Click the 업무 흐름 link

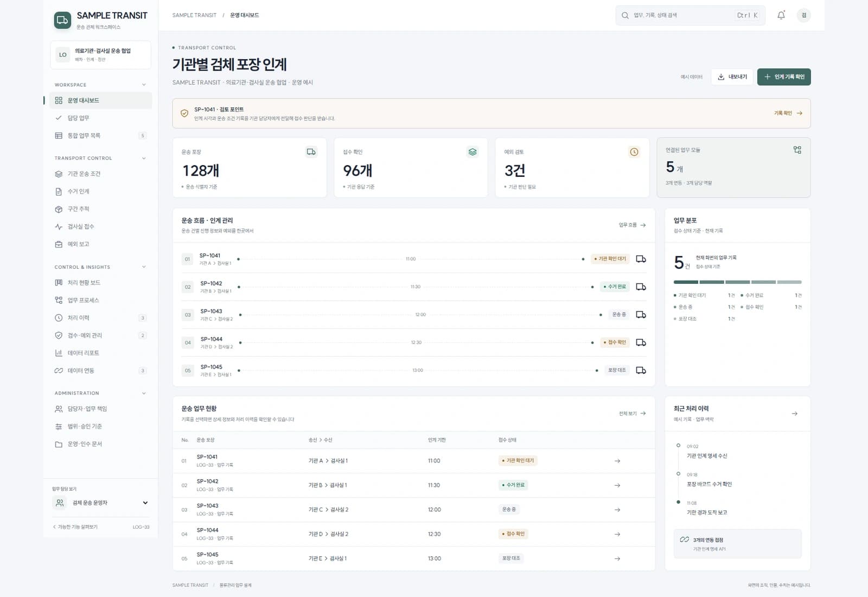coord(632,225)
